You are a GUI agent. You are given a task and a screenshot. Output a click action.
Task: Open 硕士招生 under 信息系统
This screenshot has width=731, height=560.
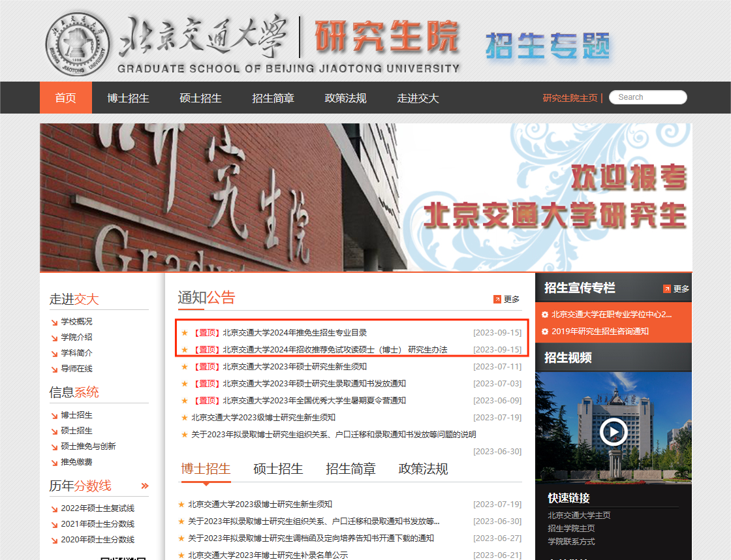tap(76, 431)
